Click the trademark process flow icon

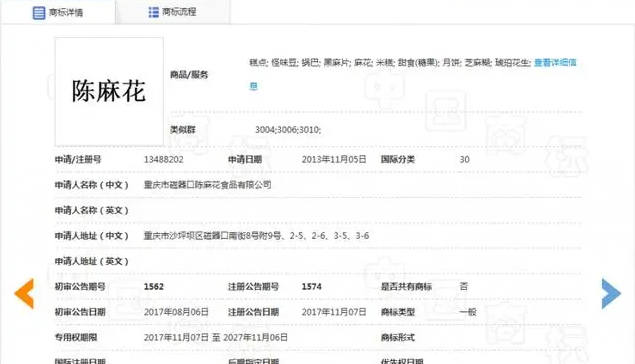[153, 12]
